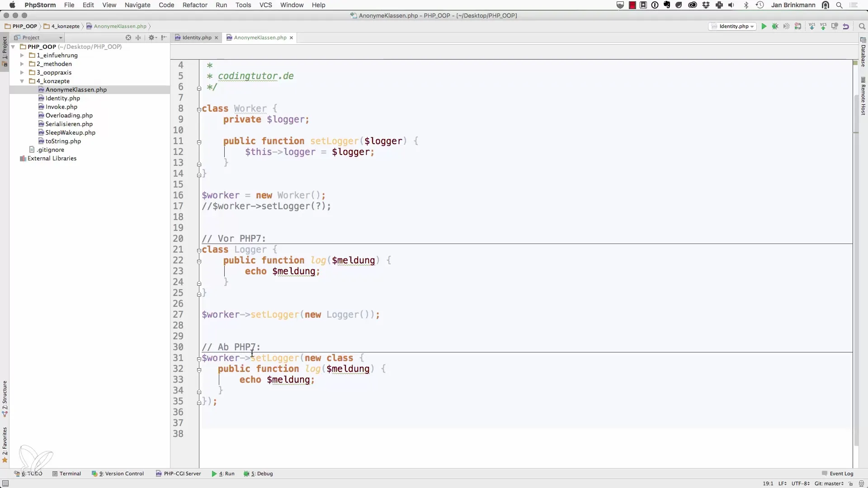
Task: Run with coverage icon
Action: 787,26
